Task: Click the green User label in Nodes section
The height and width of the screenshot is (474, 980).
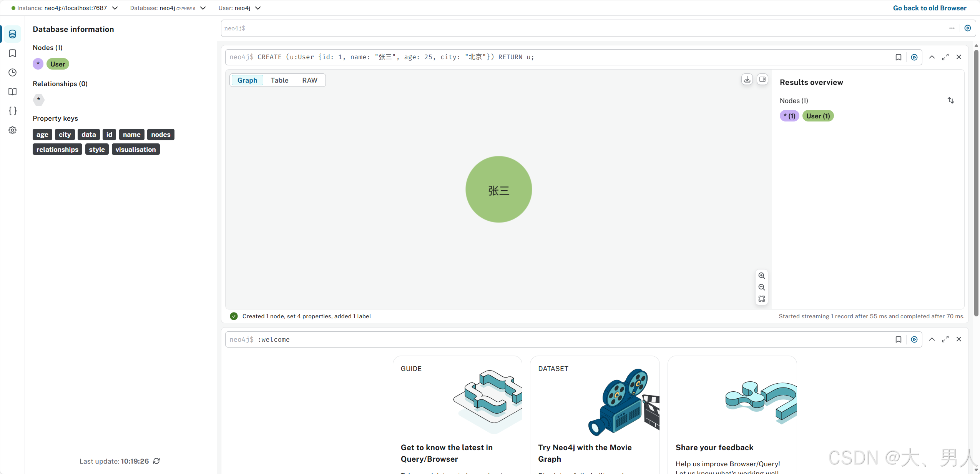Action: pyautogui.click(x=58, y=64)
